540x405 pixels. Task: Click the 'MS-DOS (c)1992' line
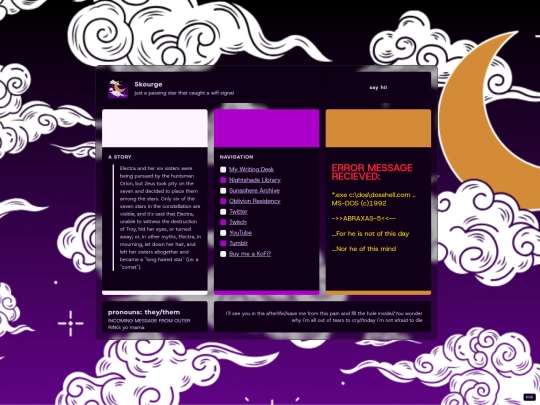(x=359, y=203)
